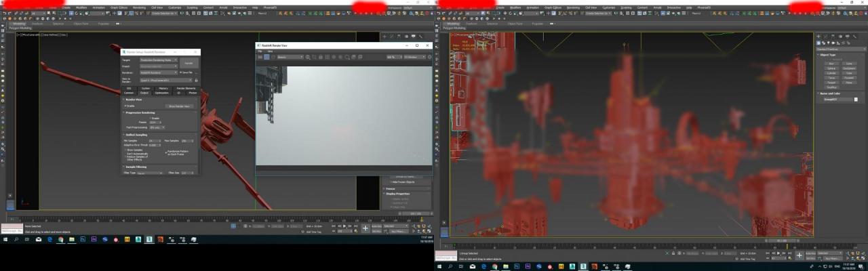The width and height of the screenshot is (868, 271).
Task: Switch to Optimization tab in Render Setup
Action: pyautogui.click(x=161, y=93)
